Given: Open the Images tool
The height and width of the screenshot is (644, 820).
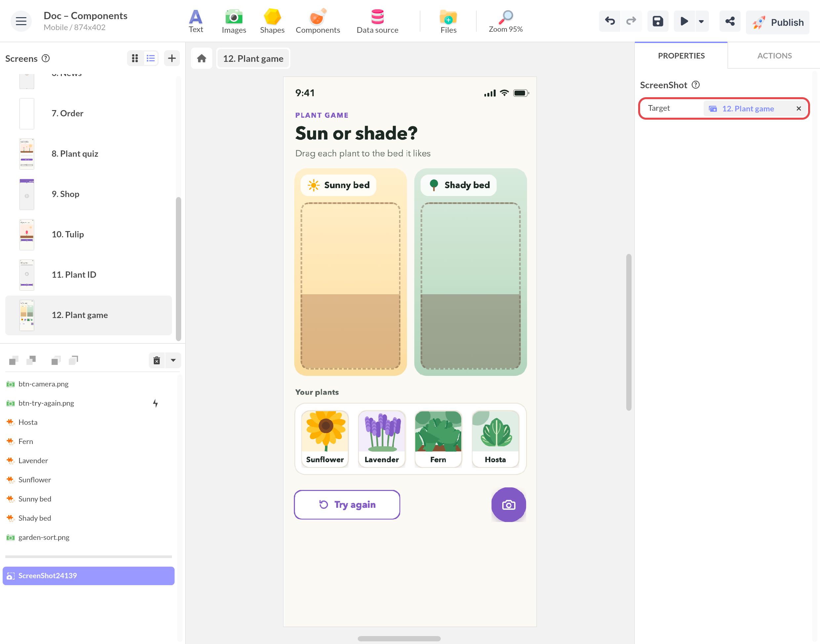Looking at the screenshot, I should click(x=234, y=21).
